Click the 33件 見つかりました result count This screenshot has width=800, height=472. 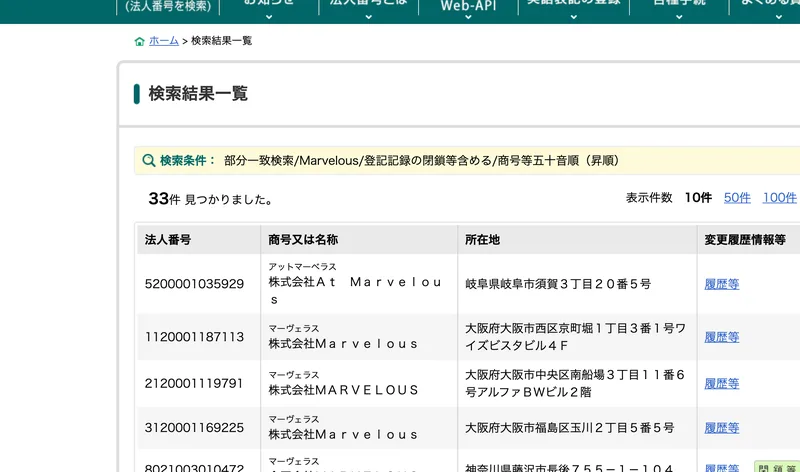tap(210, 198)
